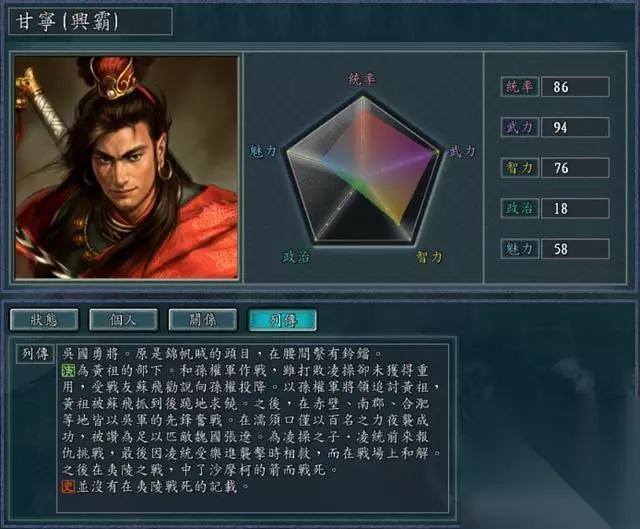This screenshot has width=640, height=529.
Task: Click the 甘寧 (興霸) name title box
Action: point(90,21)
